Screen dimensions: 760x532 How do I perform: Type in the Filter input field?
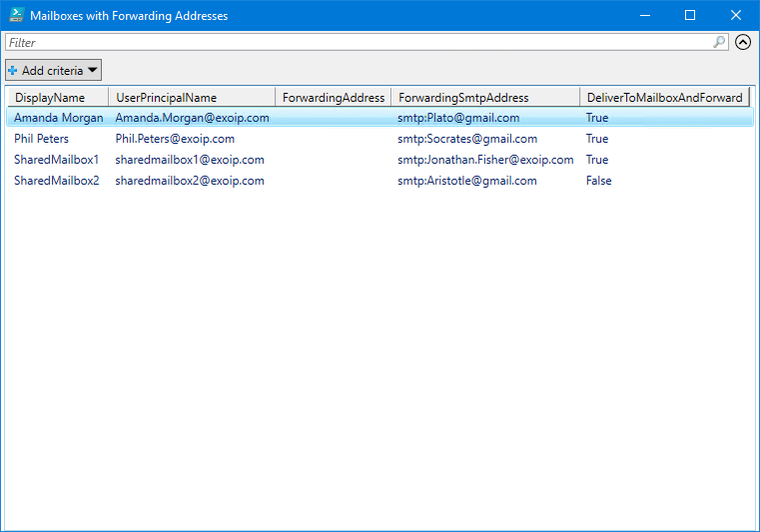pos(360,43)
